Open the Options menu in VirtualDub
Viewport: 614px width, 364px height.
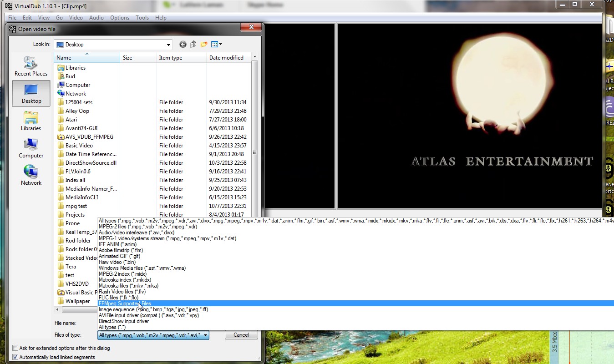pyautogui.click(x=120, y=18)
